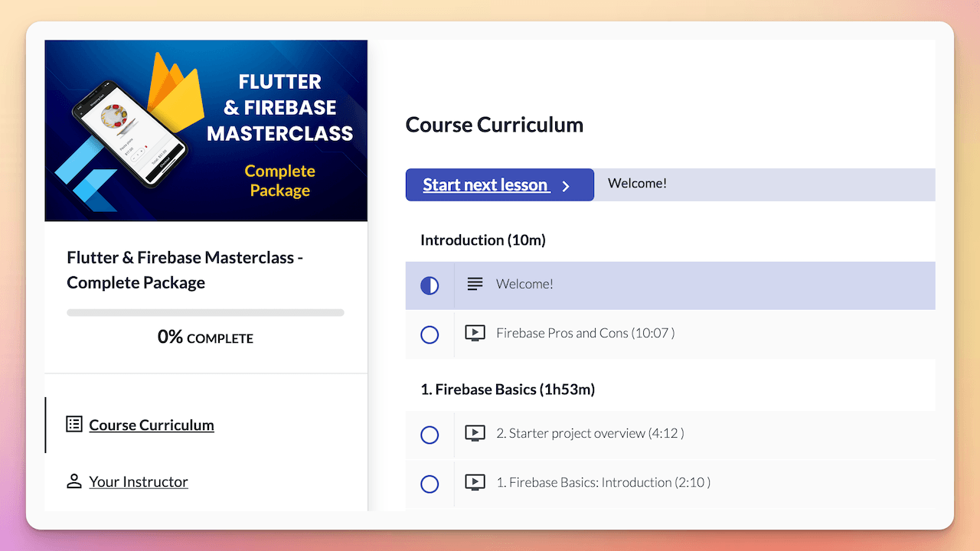Open the Welcome! lesson next to the button
Screen dimensions: 980x551
click(637, 183)
